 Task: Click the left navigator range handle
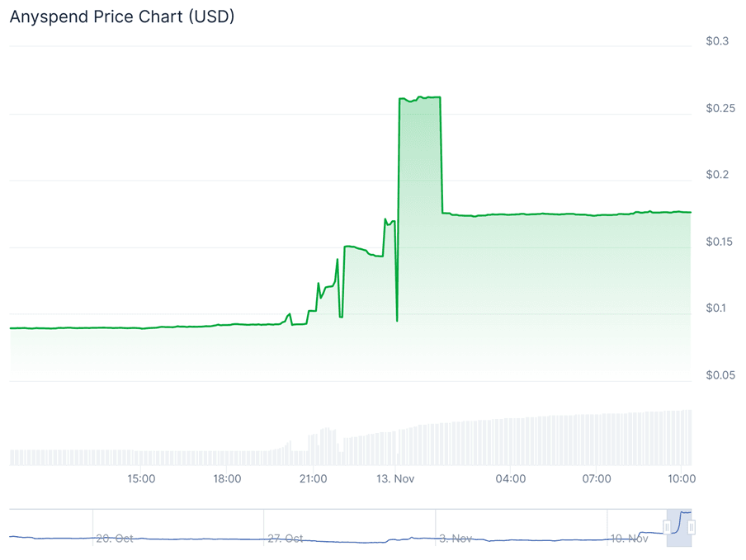pos(667,527)
